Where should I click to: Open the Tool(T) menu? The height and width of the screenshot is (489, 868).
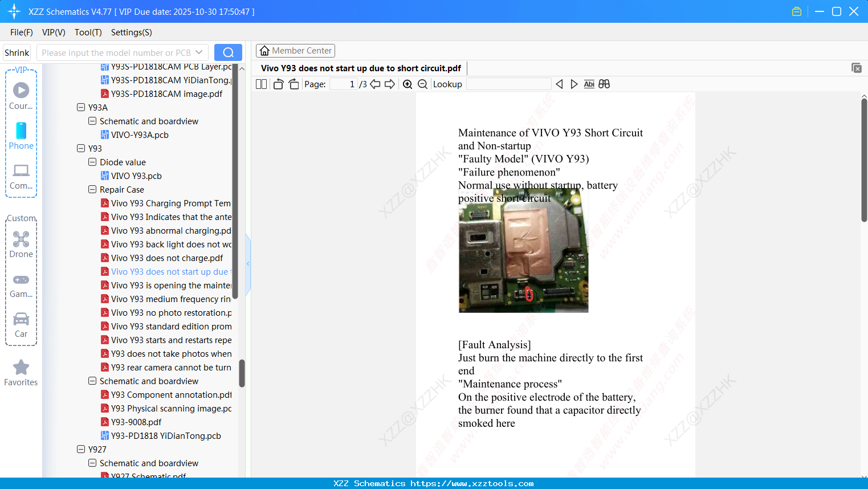coord(88,32)
